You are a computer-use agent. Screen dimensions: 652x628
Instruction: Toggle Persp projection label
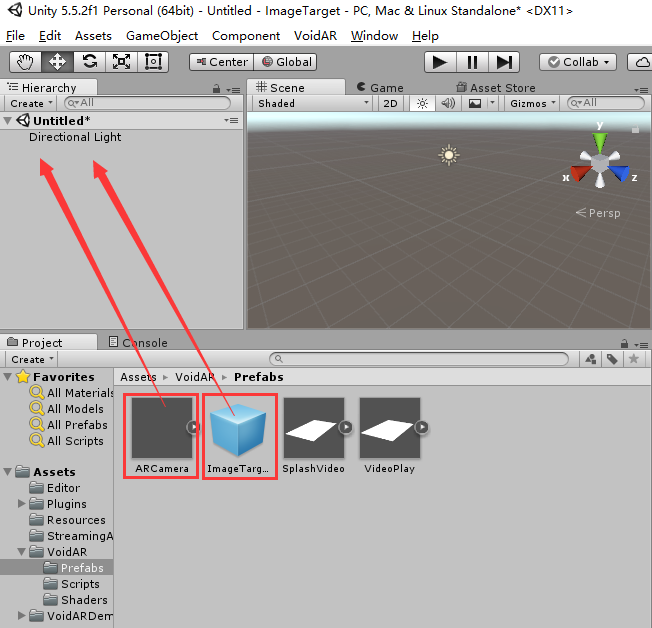[598, 213]
